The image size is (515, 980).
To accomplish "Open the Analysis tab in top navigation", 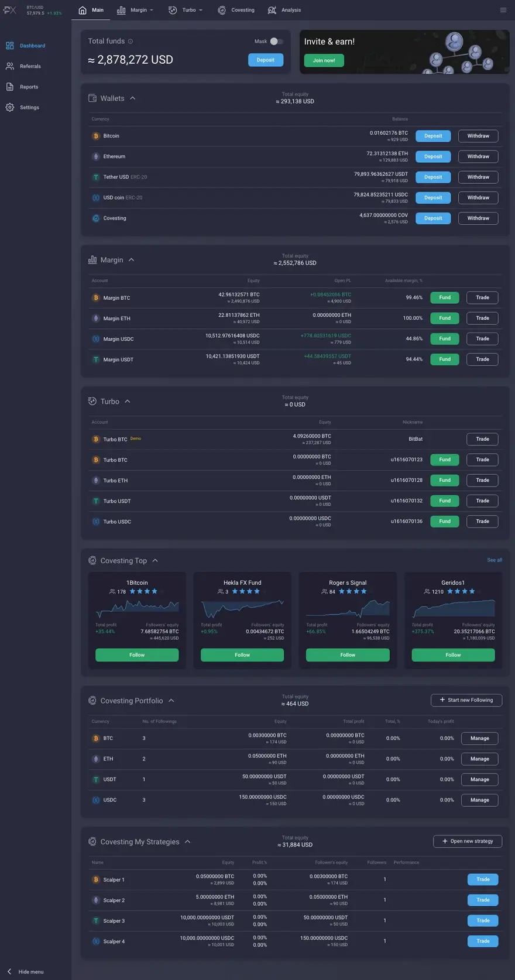I will pos(284,10).
